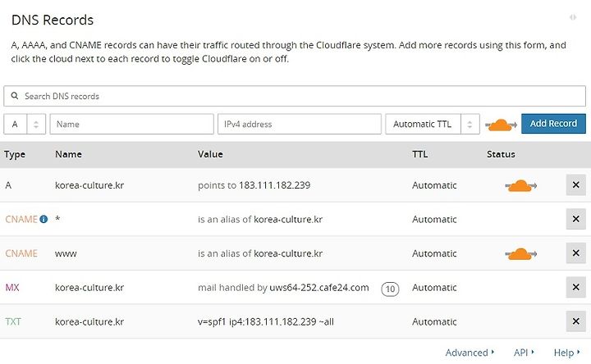591x364 pixels.
Task: Click the IPv4 address input field
Action: click(300, 125)
